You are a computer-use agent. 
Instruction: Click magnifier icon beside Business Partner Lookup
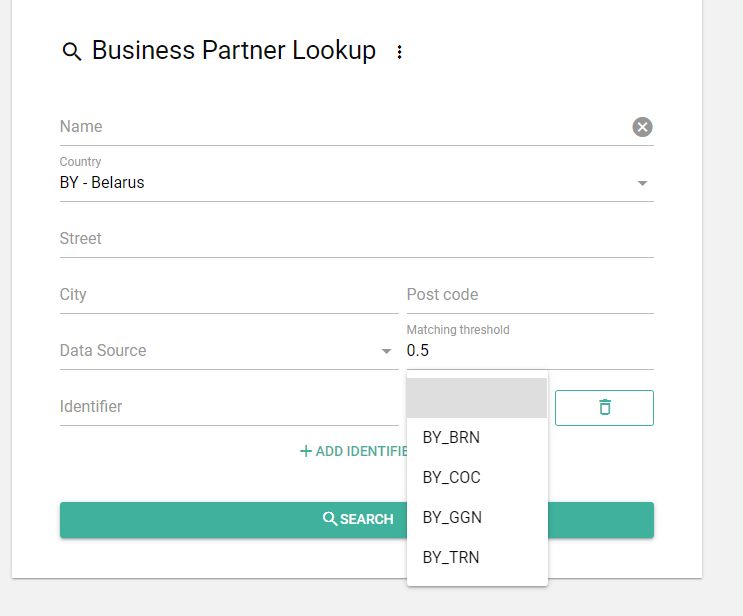click(71, 52)
